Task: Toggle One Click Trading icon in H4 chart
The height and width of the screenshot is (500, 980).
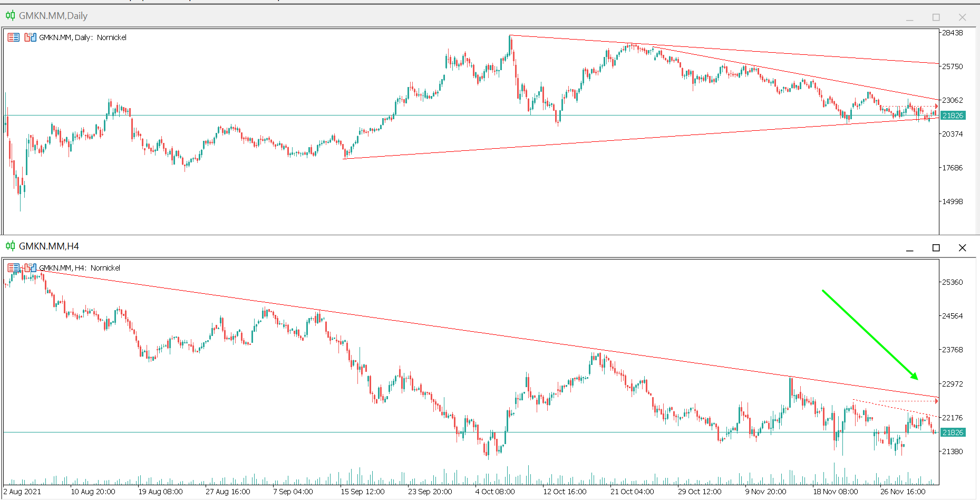Action: [31, 268]
